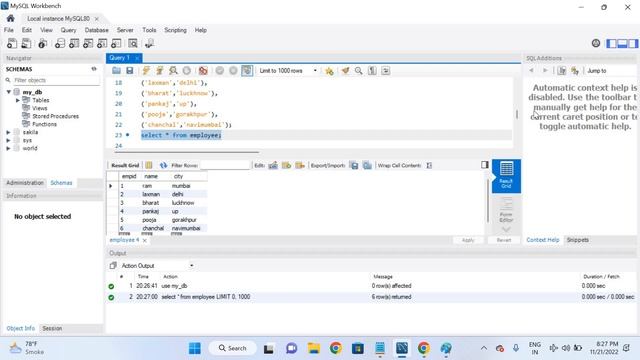
Task: Click the commit transaction icon
Action: point(220,71)
